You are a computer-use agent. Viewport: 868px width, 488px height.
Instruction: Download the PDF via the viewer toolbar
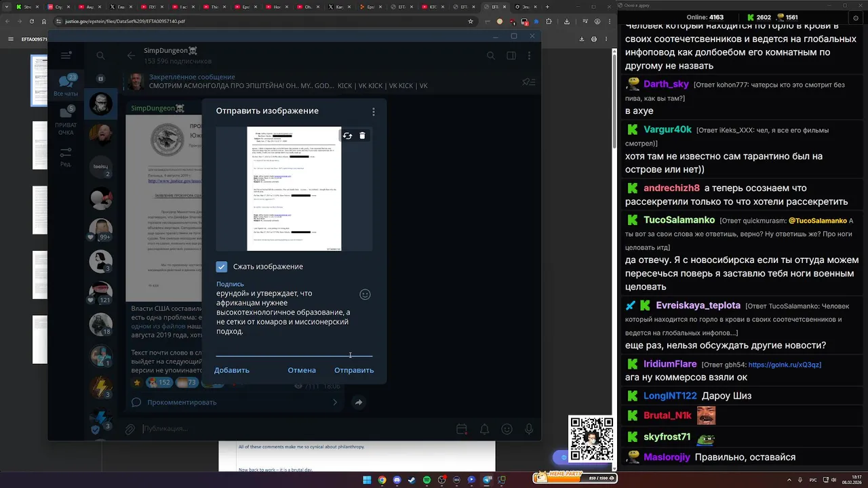click(582, 39)
